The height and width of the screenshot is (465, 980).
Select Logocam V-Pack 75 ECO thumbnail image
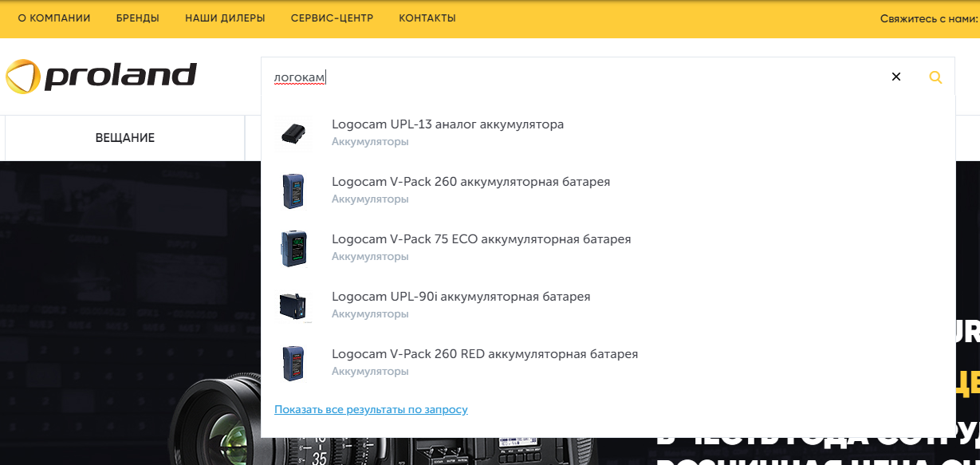[x=293, y=248]
